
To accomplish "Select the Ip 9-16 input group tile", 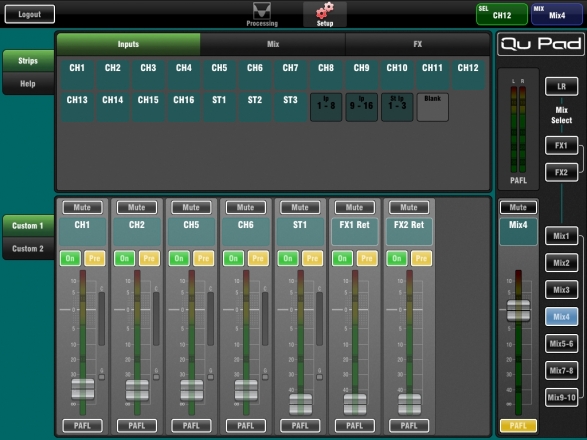I will click(x=362, y=107).
